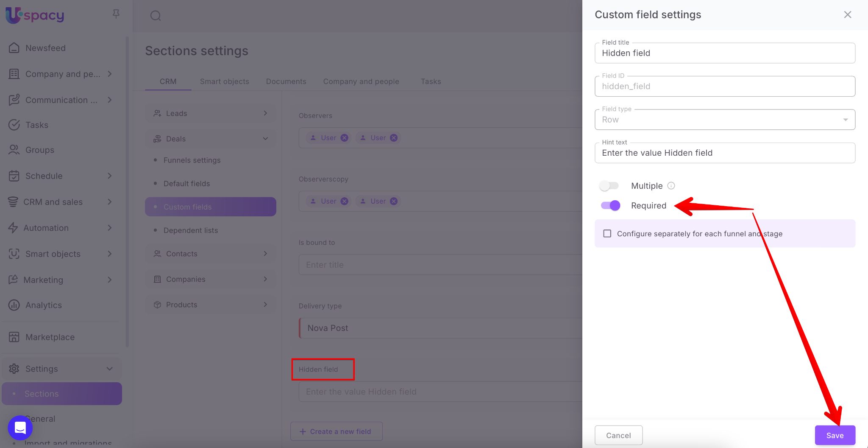Pin the sidebar with the pin icon

[x=116, y=14]
